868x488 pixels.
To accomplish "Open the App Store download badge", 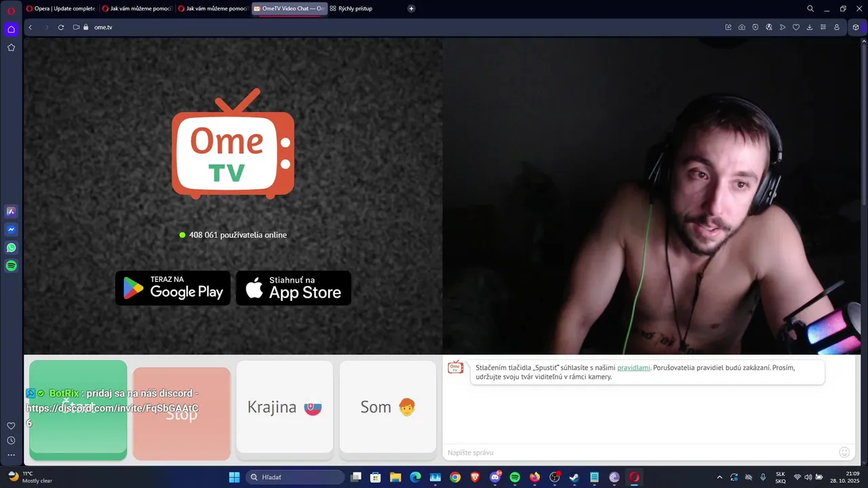I will point(294,288).
